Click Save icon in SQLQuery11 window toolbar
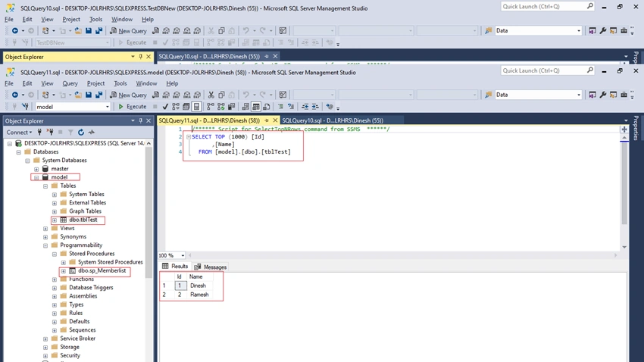The width and height of the screenshot is (644, 362). pos(89,95)
